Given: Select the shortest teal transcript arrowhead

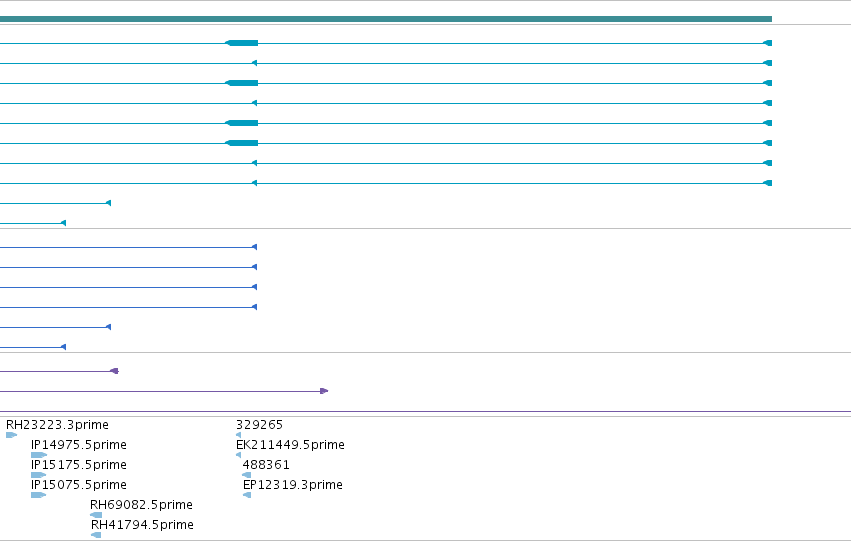Looking at the screenshot, I should pos(63,223).
